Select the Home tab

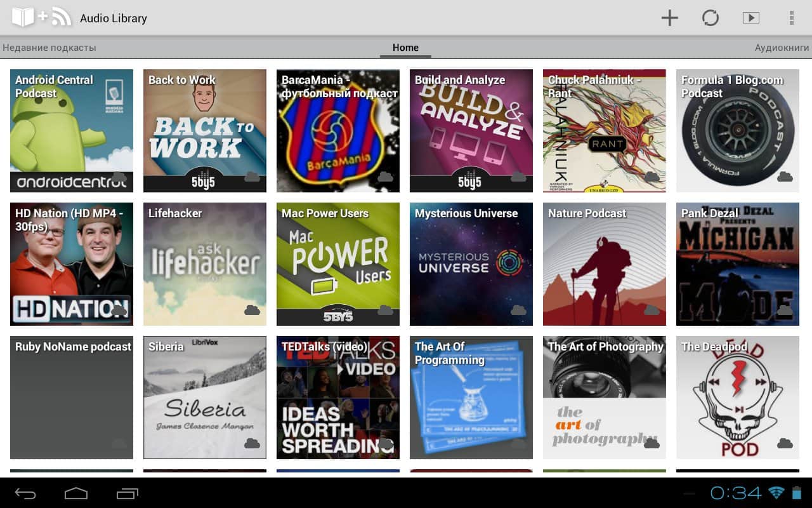(405, 48)
